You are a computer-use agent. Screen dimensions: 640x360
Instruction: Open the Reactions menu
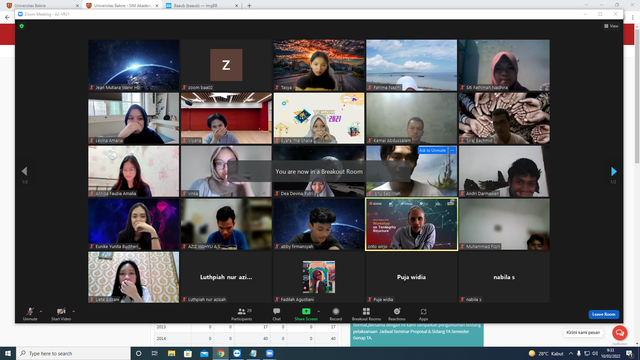pos(397,314)
